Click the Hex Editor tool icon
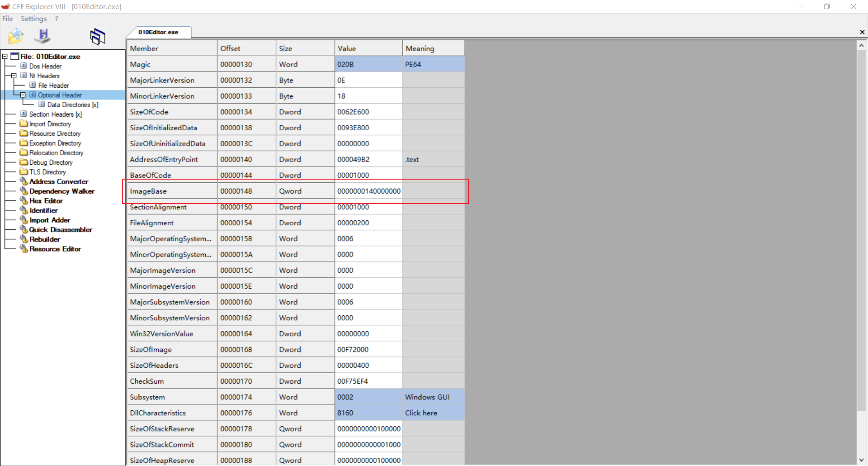Image resolution: width=868 pixels, height=466 pixels. [24, 201]
